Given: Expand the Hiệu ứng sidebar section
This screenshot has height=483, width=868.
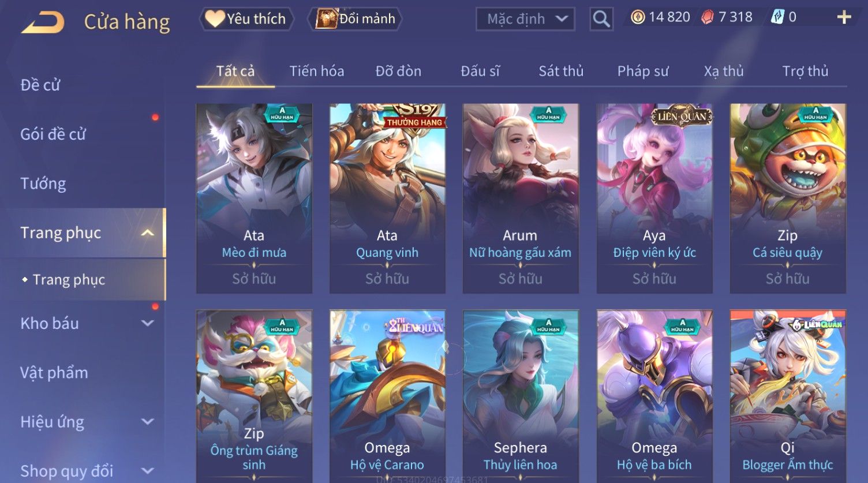Looking at the screenshot, I should click(x=148, y=422).
